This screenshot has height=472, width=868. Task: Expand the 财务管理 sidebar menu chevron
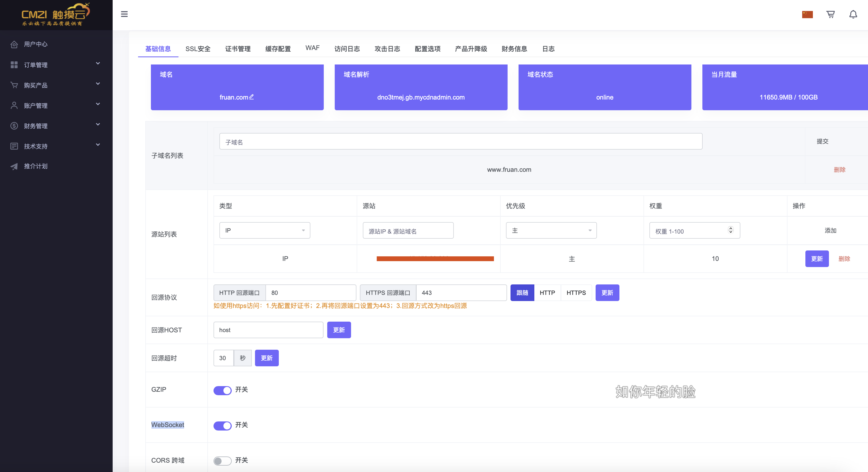click(98, 124)
